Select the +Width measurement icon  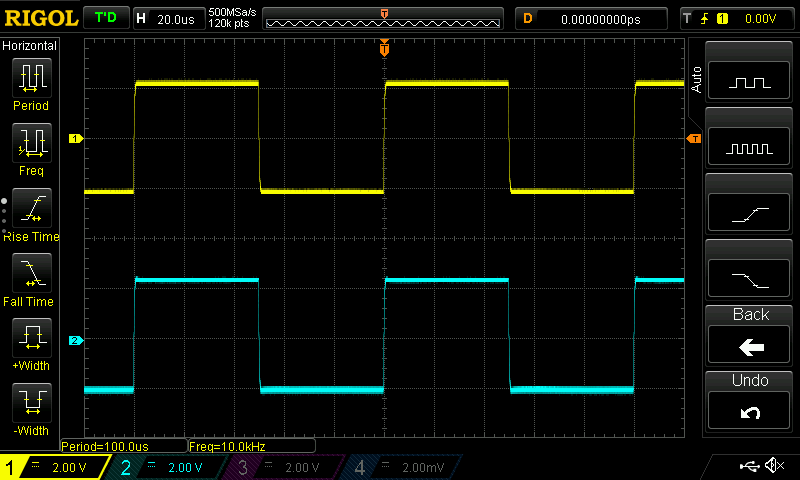(32, 338)
